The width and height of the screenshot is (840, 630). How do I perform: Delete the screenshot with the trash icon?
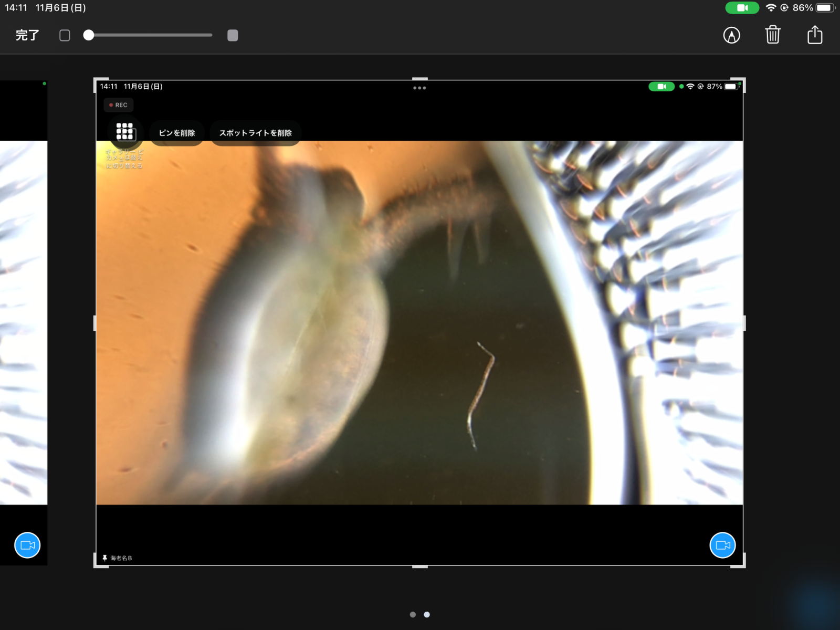pyautogui.click(x=773, y=35)
